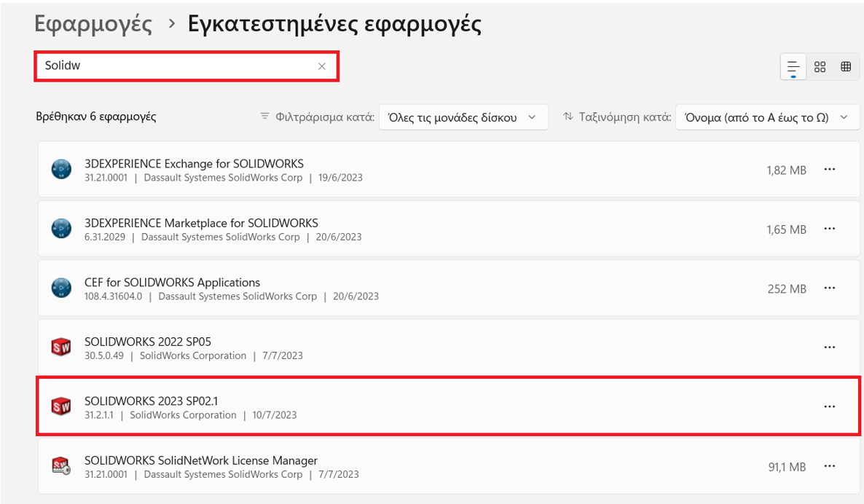The height and width of the screenshot is (504, 864).
Task: Click the 3DEXPERIENCE Marketplace app icon
Action: [x=61, y=229]
